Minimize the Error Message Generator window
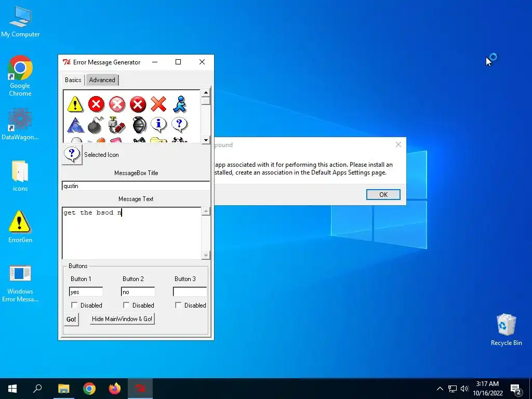 [x=155, y=62]
